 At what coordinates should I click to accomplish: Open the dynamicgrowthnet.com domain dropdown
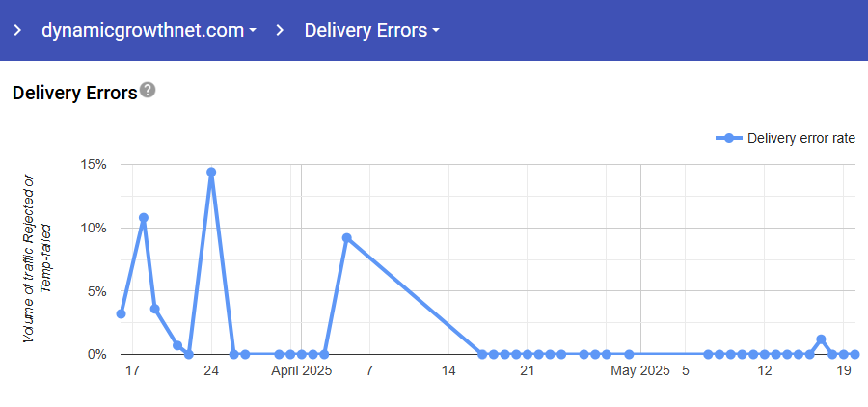[149, 30]
